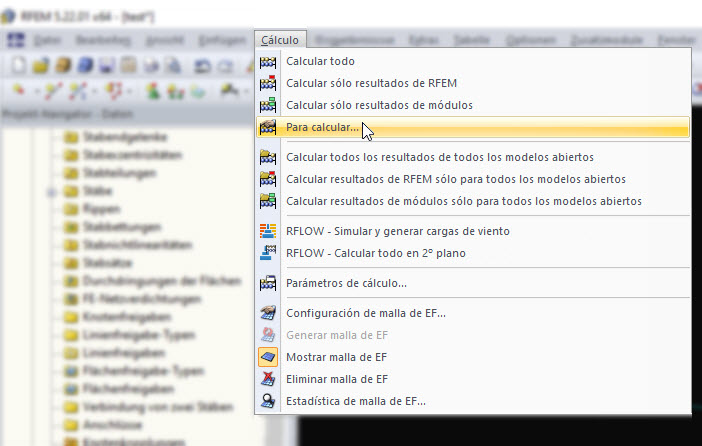Open the Datei menu in the menu bar
Image resolution: width=702 pixels, height=446 pixels.
(x=47, y=40)
